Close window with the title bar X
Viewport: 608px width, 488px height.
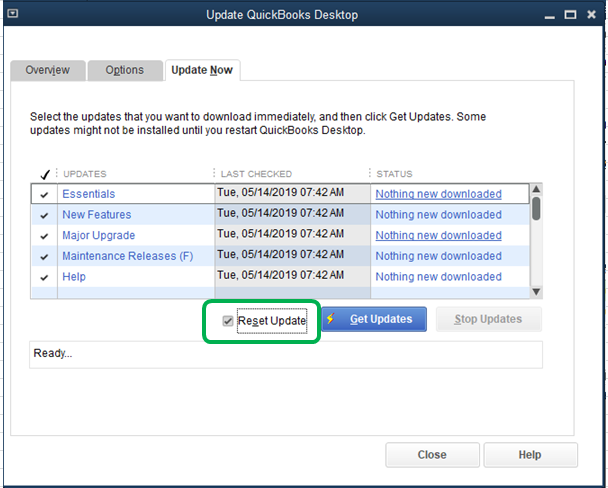(591, 15)
